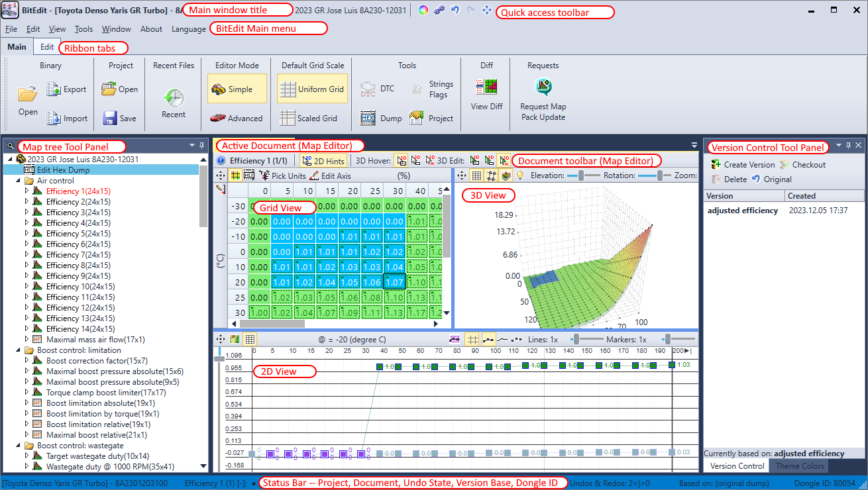Expand the Efficiency 2(24x15) tree node
The width and height of the screenshot is (868, 490).
(x=27, y=202)
